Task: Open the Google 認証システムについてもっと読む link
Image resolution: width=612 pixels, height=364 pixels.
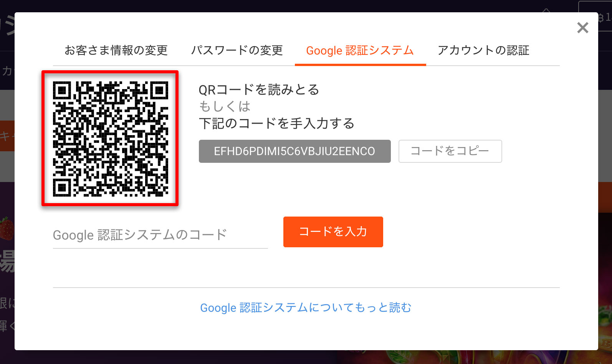Action: 306,308
